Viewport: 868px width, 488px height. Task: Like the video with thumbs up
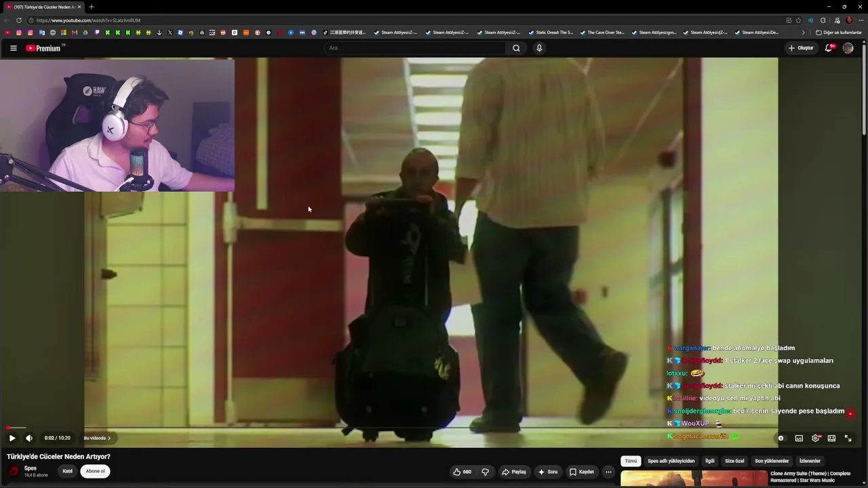click(x=462, y=472)
